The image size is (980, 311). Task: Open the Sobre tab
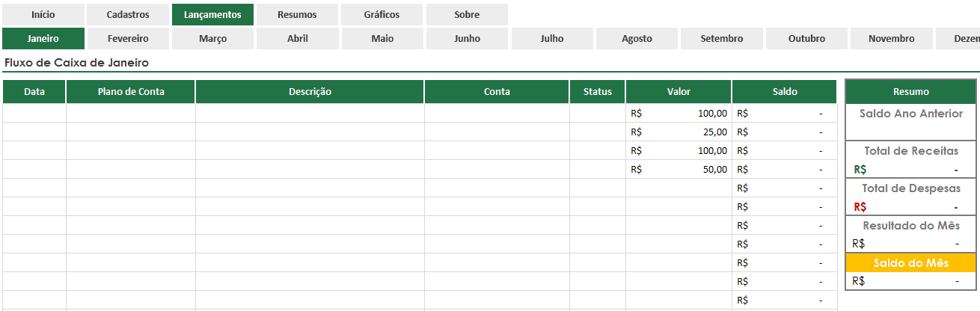(x=467, y=15)
